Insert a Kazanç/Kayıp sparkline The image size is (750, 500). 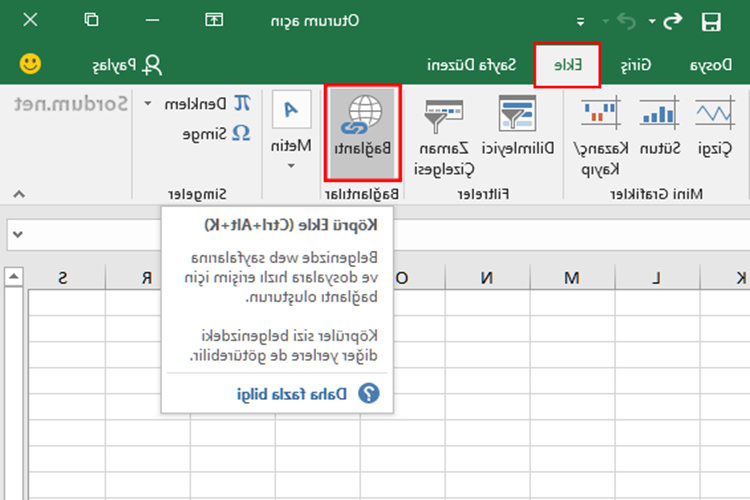coord(601,136)
